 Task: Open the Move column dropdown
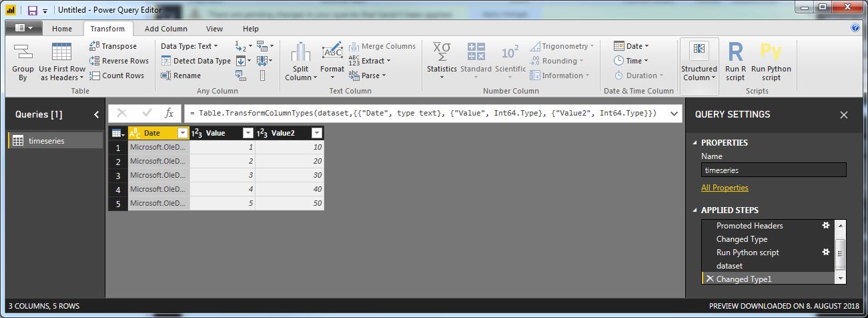point(265,61)
